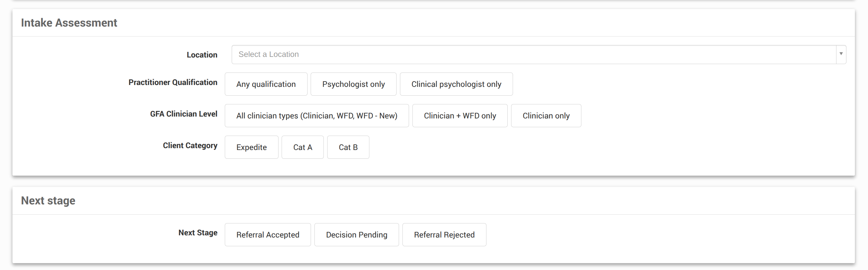Click the Select a Location field
868x270 pixels.
[x=532, y=54]
